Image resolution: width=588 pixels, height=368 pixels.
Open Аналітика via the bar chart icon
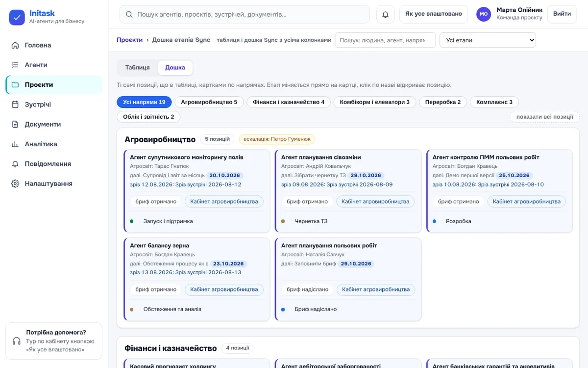point(15,144)
